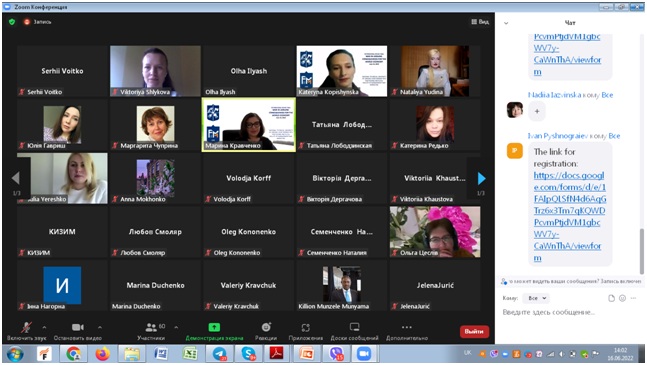Open the View layout menu
The image size is (647, 365).
tap(480, 22)
